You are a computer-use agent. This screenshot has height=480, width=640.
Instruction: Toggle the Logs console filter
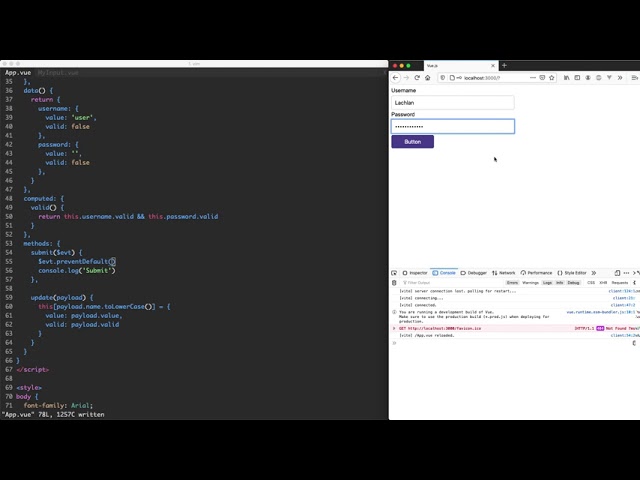coord(547,282)
